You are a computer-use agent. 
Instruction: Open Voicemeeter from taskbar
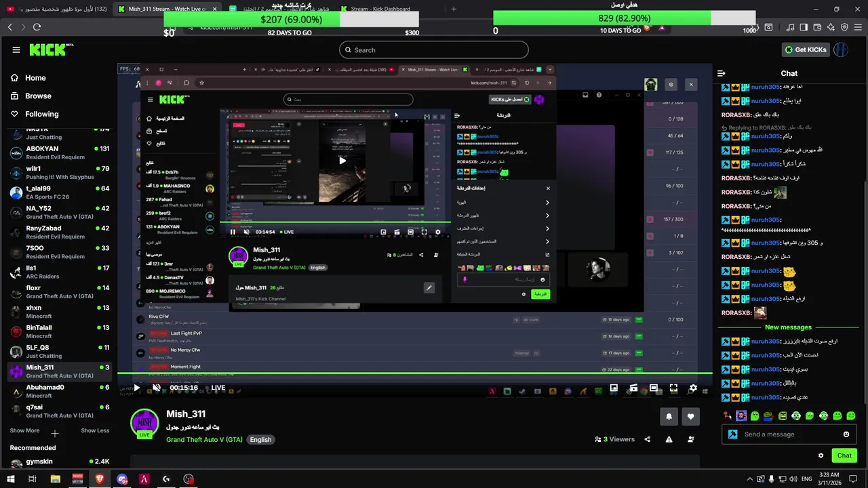click(x=77, y=479)
